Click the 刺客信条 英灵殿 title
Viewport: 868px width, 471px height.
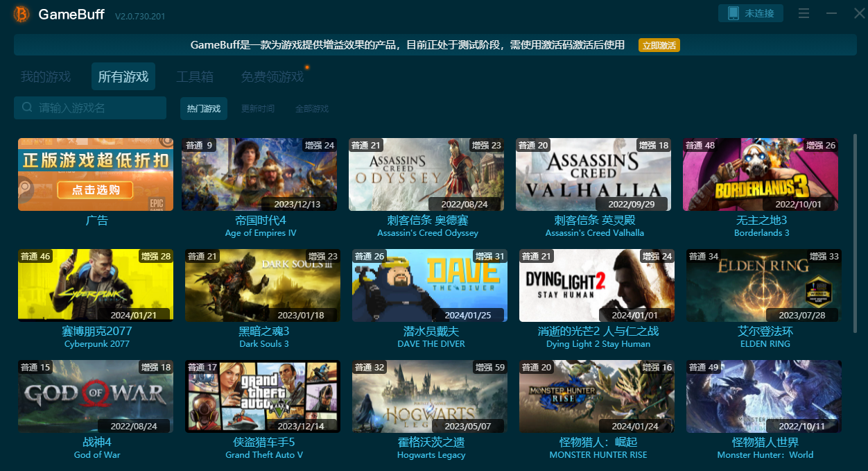click(595, 220)
